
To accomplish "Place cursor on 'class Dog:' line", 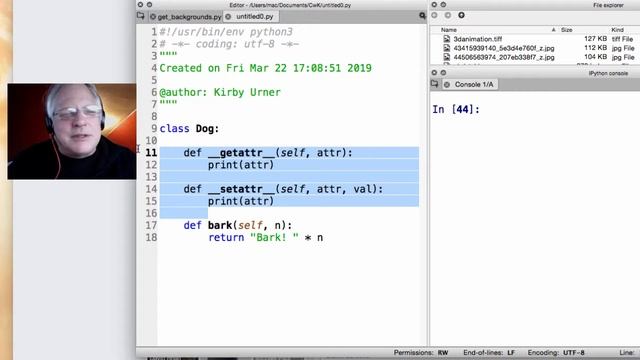I will pos(189,129).
